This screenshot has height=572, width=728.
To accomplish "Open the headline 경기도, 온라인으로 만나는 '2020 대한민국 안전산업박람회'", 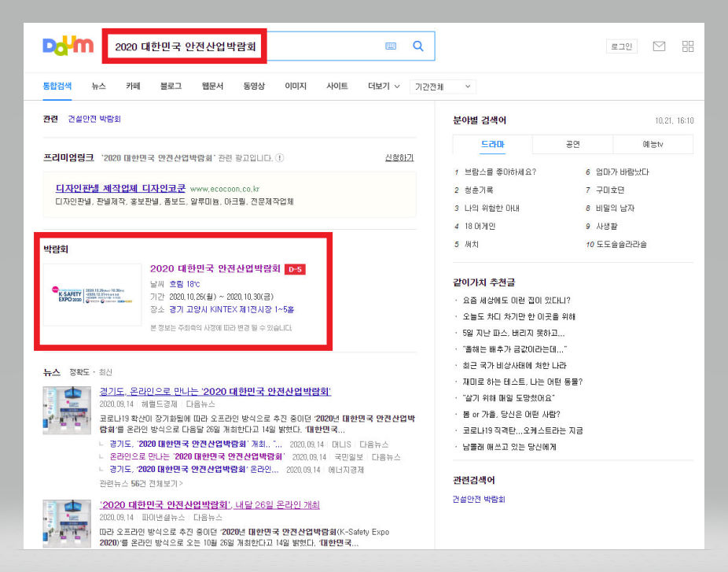I will pos(215,391).
